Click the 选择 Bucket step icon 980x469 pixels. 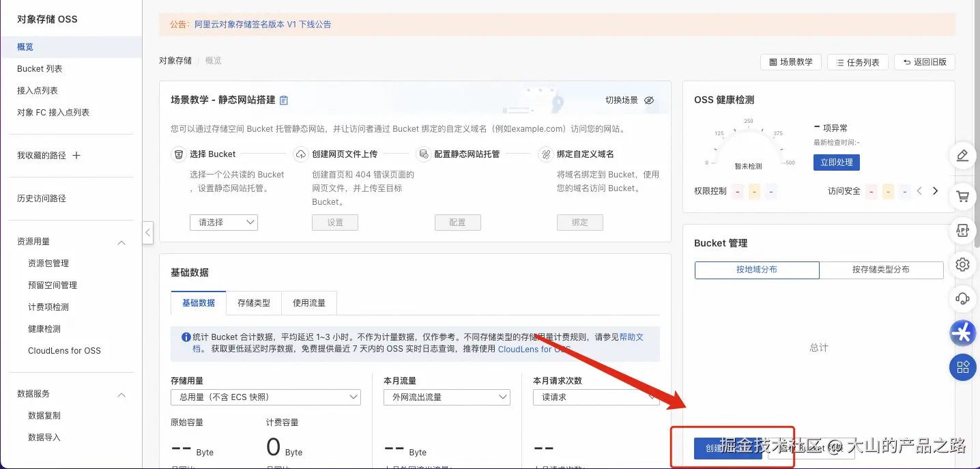[x=178, y=154]
